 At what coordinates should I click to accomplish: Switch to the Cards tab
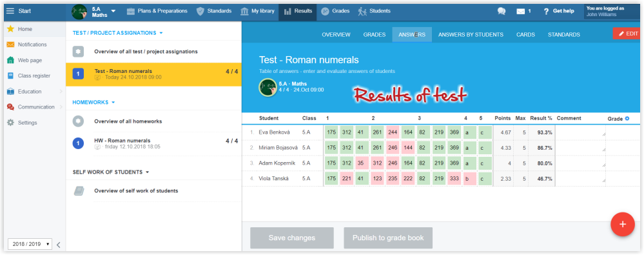[526, 35]
